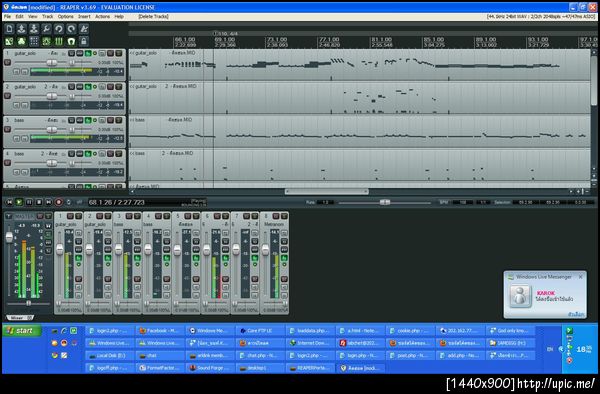
Task: Open the Edit menu
Action: tap(19, 16)
